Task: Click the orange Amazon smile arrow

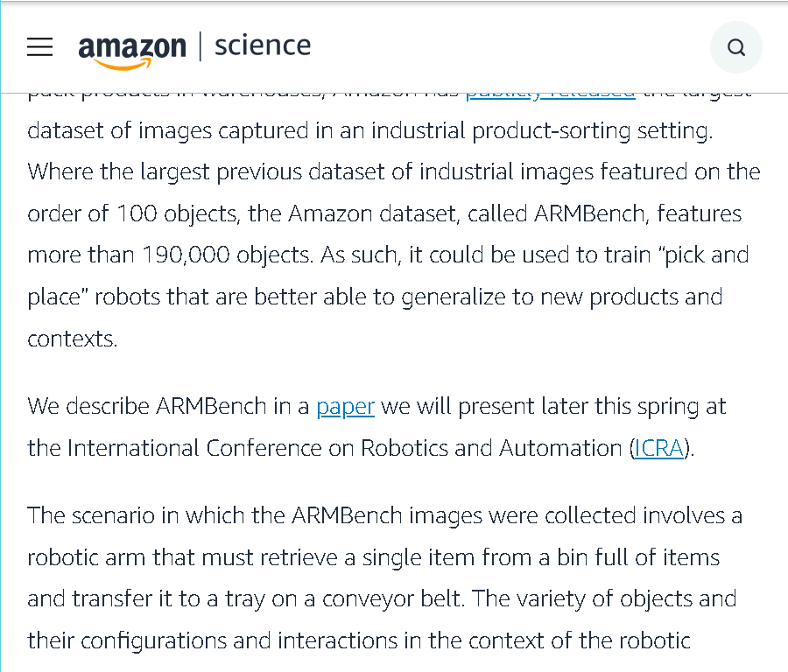Action: (122, 64)
